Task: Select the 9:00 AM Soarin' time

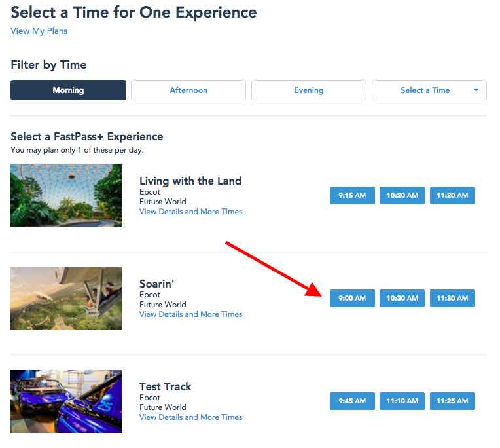Action: tap(352, 298)
